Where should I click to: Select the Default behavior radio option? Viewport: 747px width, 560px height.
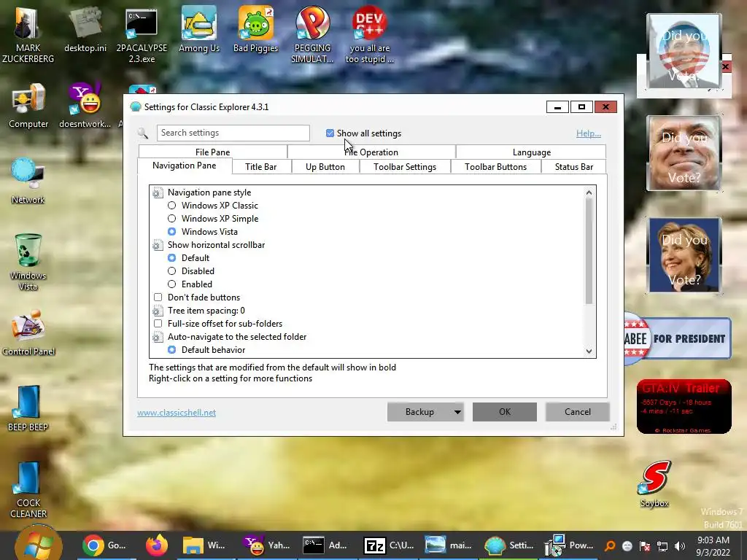click(x=172, y=349)
